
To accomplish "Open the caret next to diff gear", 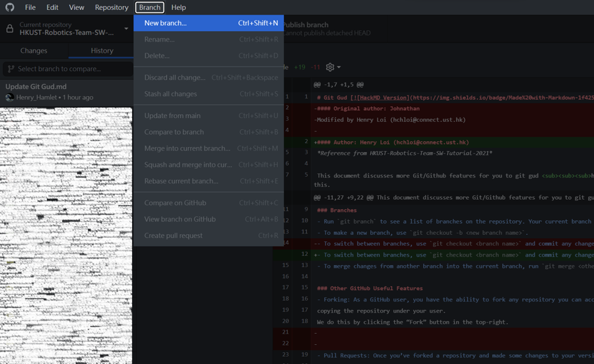I will click(339, 67).
